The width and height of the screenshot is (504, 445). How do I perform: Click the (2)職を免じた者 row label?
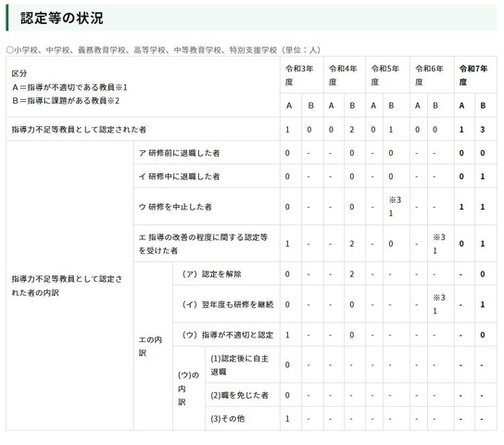(x=239, y=395)
